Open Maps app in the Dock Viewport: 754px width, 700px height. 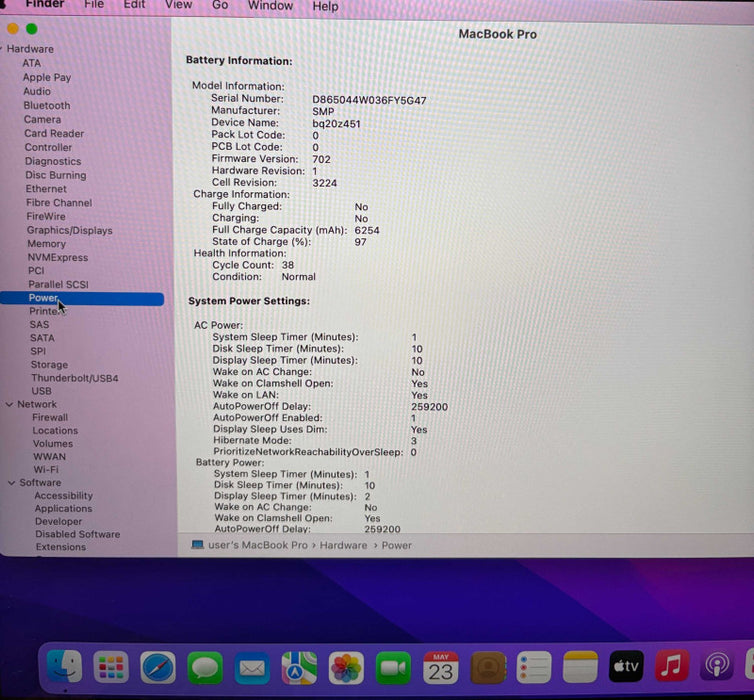pos(299,667)
